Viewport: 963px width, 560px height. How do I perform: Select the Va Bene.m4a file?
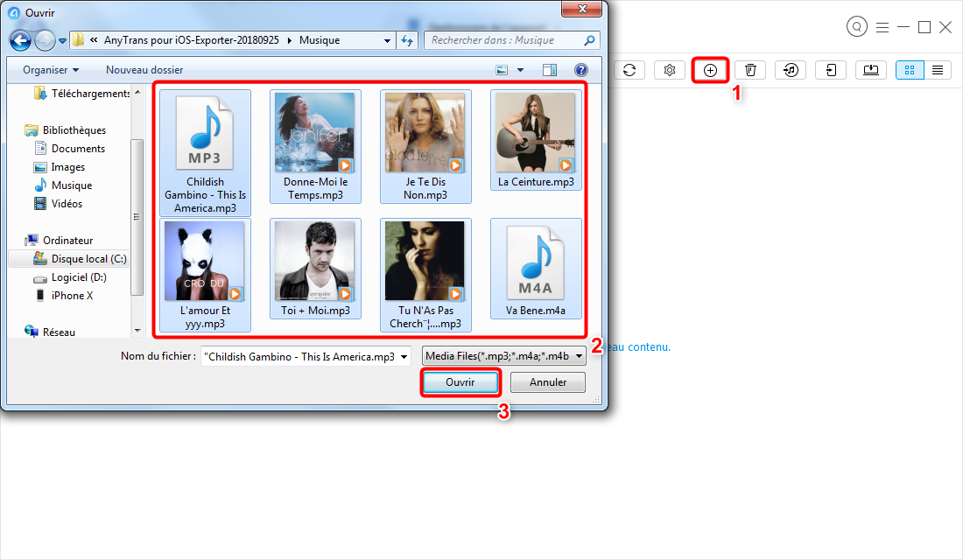535,274
